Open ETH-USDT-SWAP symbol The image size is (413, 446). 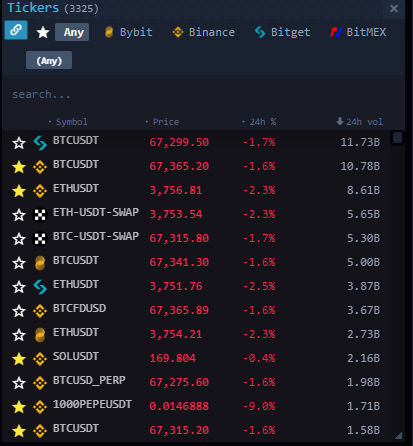96,212
